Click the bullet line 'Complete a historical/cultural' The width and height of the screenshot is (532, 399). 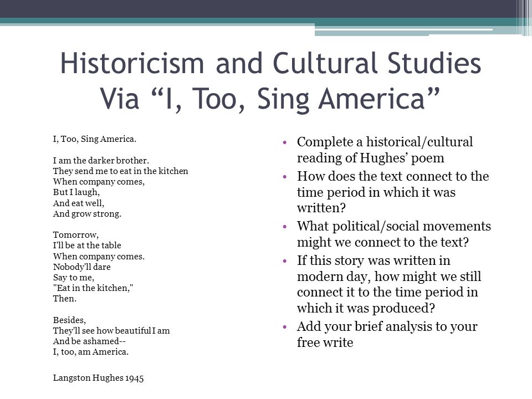click(385, 142)
